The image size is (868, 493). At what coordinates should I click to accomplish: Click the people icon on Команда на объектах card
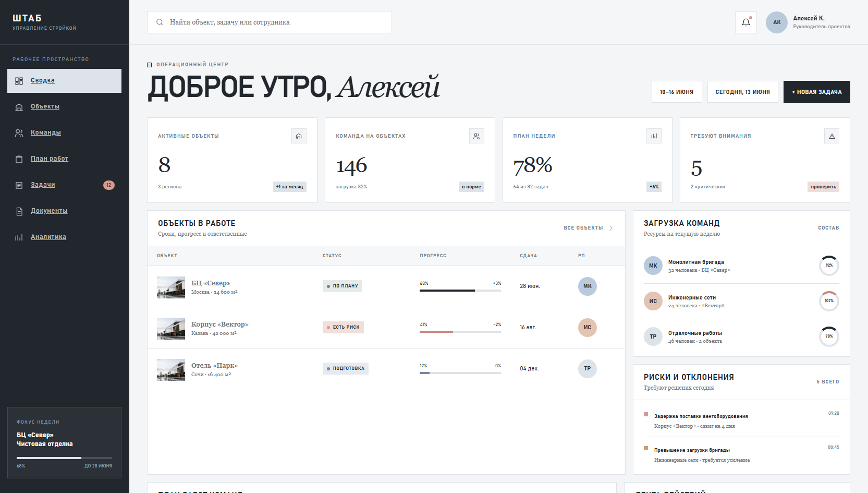[x=476, y=136]
